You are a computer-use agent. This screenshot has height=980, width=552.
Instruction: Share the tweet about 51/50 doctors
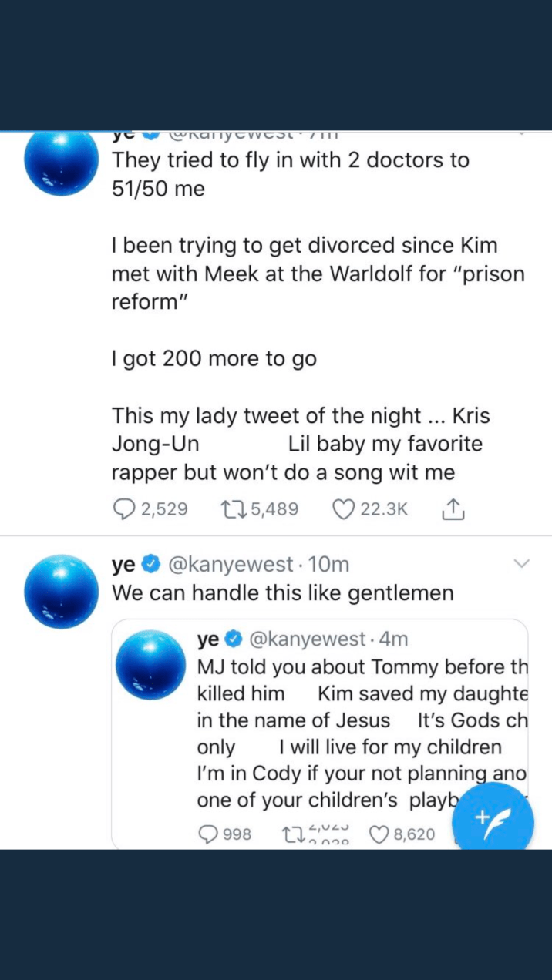454,509
